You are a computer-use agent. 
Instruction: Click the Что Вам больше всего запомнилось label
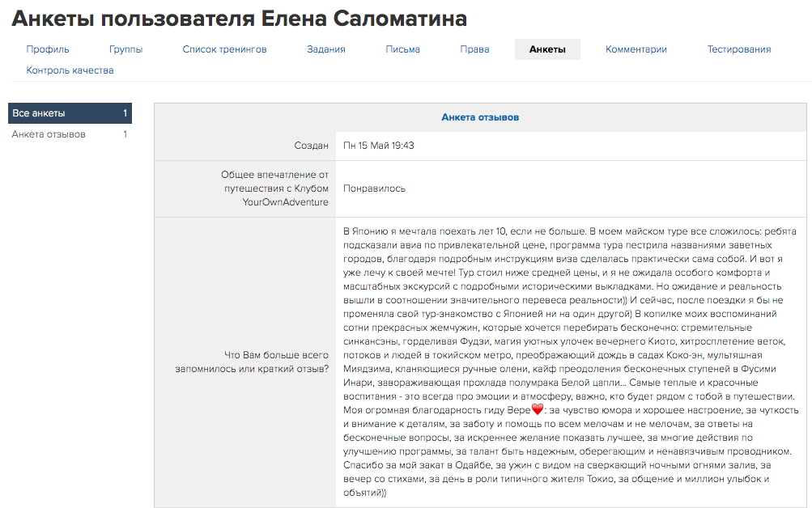pos(252,362)
